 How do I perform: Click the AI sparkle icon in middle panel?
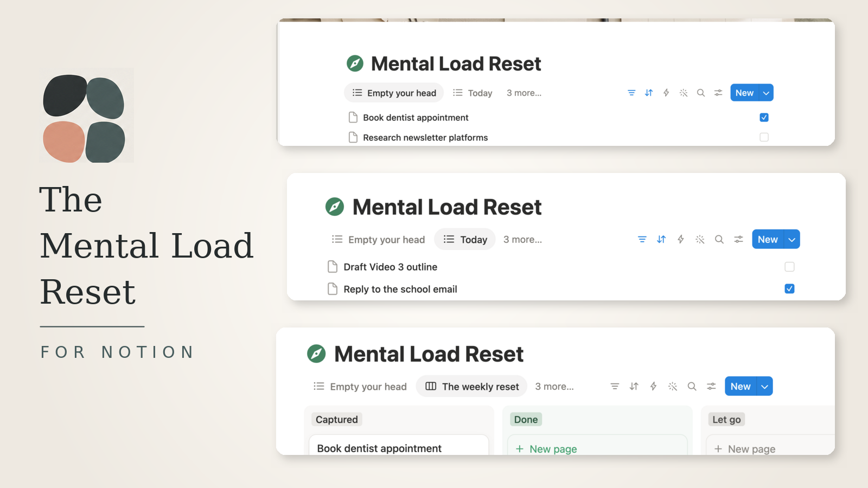click(x=700, y=239)
